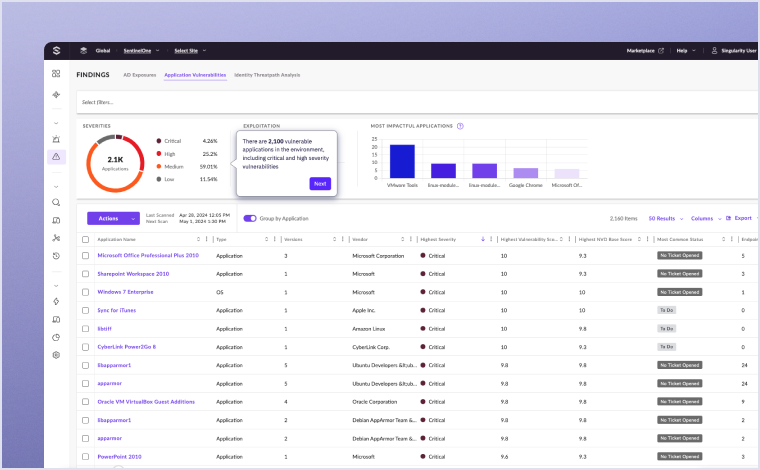The width and height of the screenshot is (760, 470).
Task: Open the 50 Results page size dropdown
Action: [x=664, y=218]
